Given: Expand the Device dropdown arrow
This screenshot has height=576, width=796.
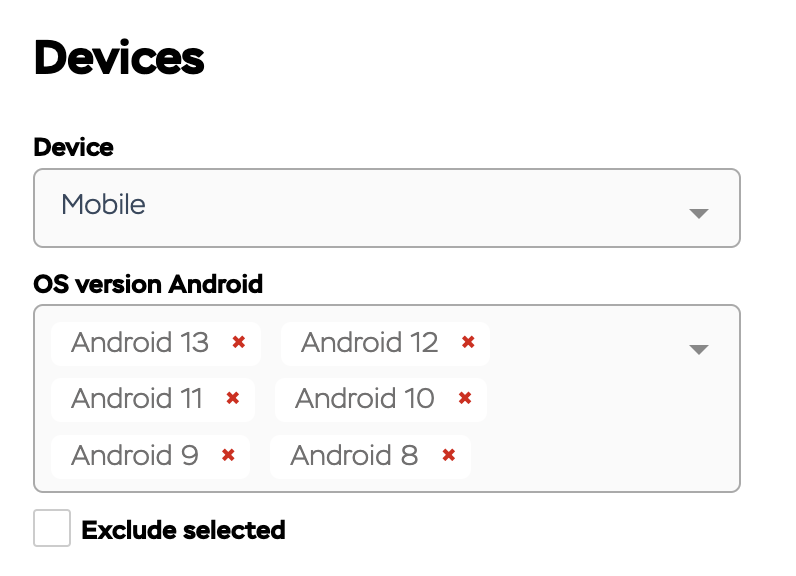Looking at the screenshot, I should click(x=699, y=213).
